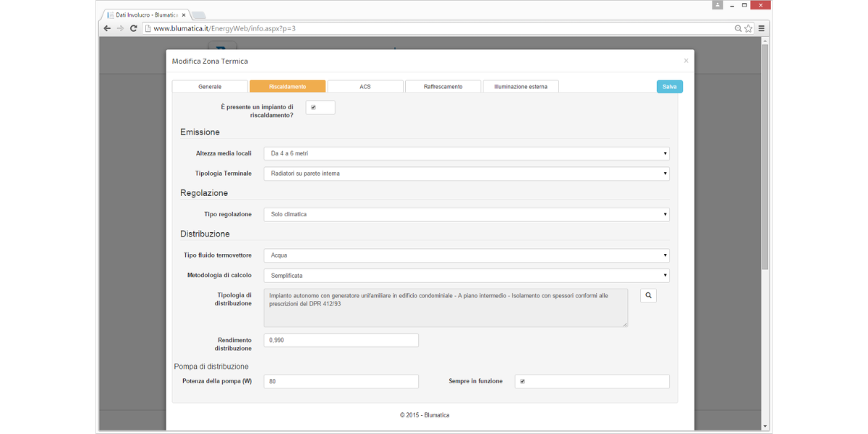Viewport: 868px width, 434px height.
Task: Click the magnifier icon beside Tipologia di distribuzione
Action: (648, 295)
